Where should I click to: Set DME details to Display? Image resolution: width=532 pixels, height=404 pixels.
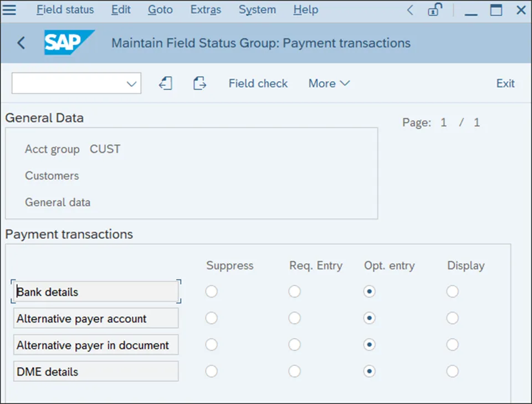pyautogui.click(x=453, y=371)
